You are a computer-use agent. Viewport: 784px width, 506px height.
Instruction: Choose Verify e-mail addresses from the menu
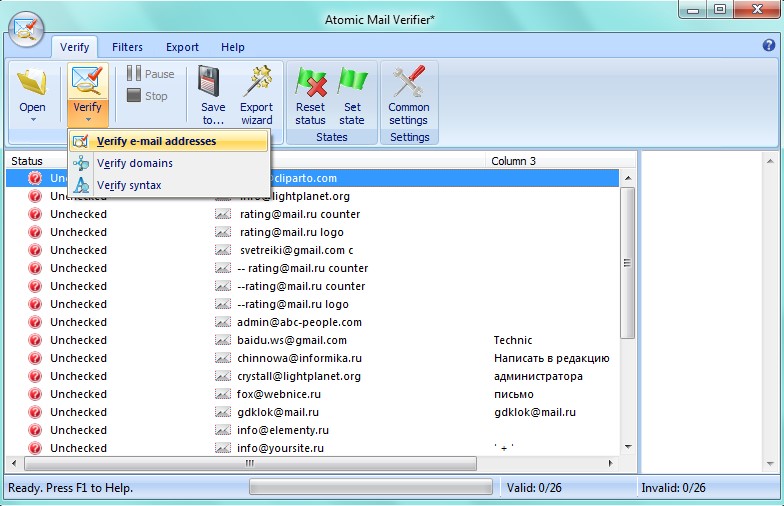[x=168, y=141]
